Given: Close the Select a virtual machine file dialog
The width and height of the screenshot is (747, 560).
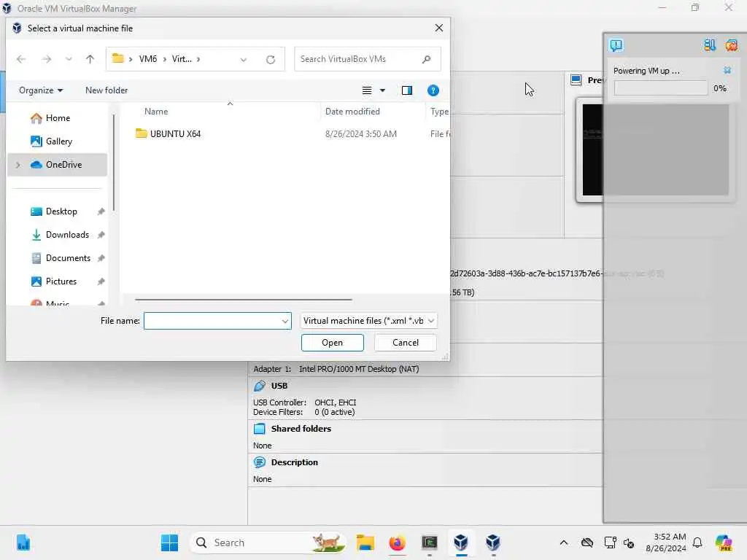Looking at the screenshot, I should 438,28.
